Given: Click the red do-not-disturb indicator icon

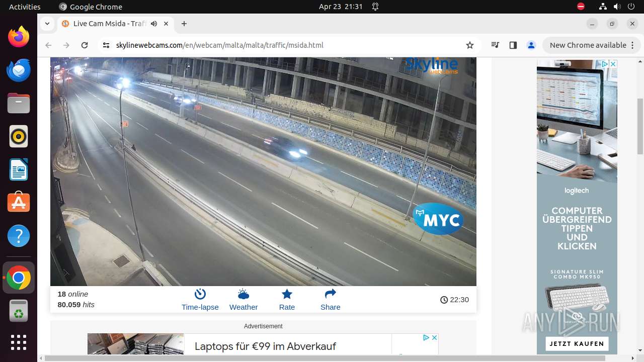Looking at the screenshot, I should [581, 7].
